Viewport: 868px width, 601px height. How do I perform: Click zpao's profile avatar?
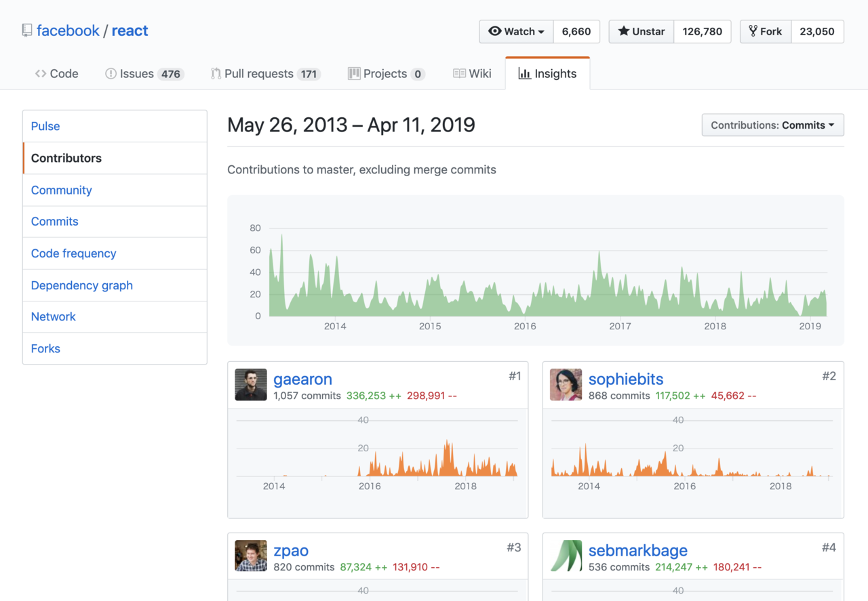coord(251,556)
